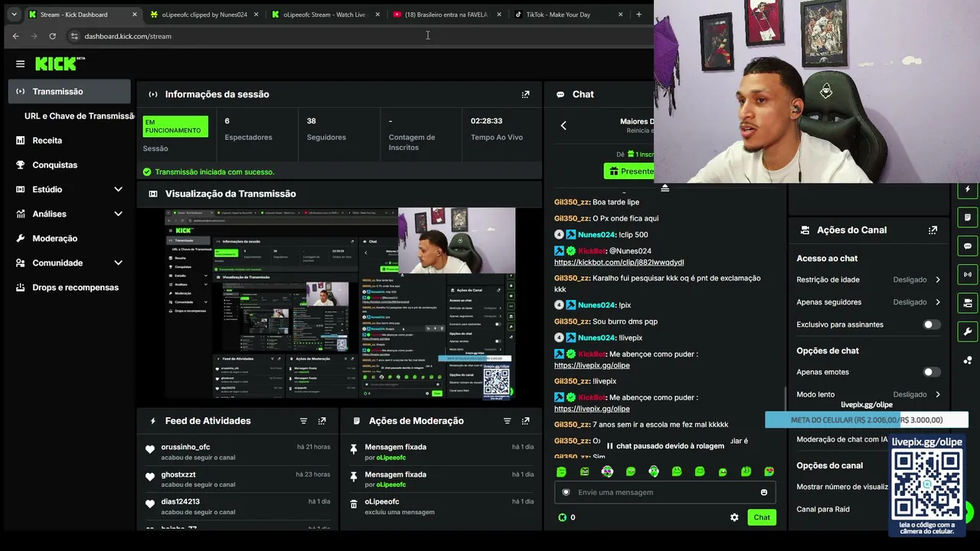The width and height of the screenshot is (980, 551).
Task: Switch to the TikTok Make Your Day tab
Action: (x=567, y=15)
